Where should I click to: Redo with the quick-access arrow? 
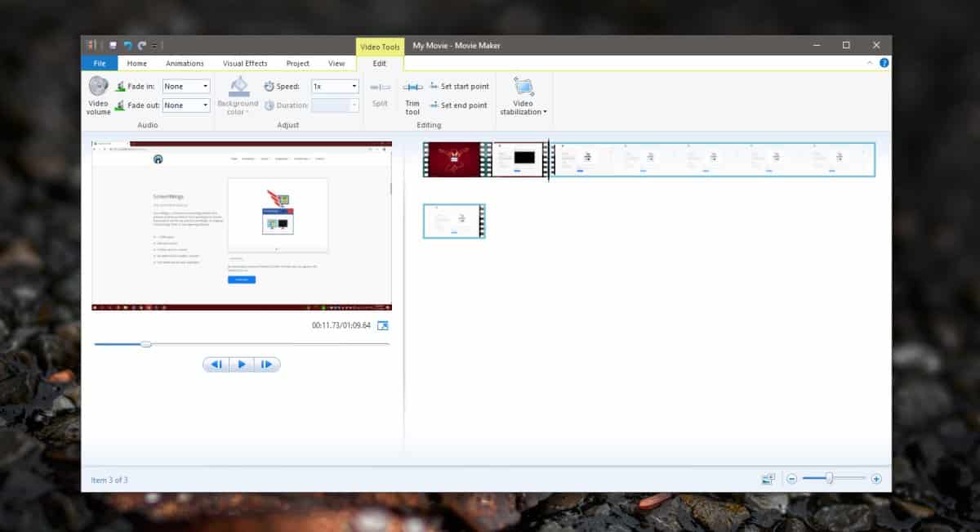142,45
